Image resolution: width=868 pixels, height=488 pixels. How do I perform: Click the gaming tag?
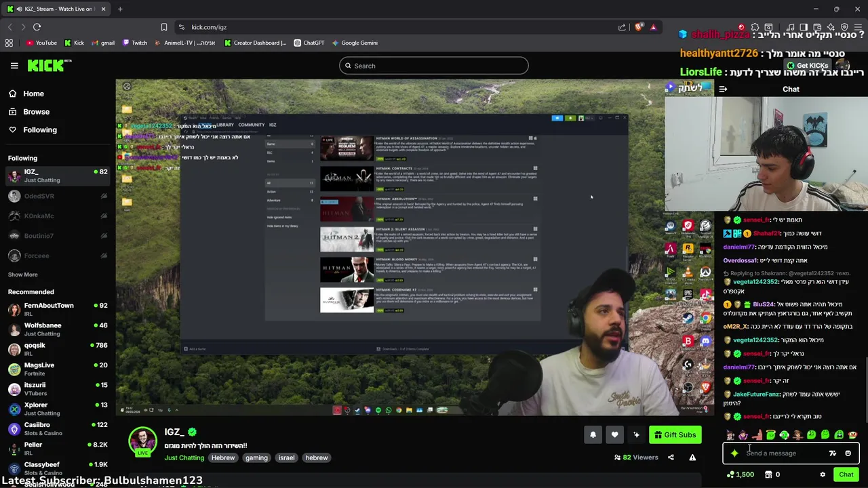pos(256,458)
